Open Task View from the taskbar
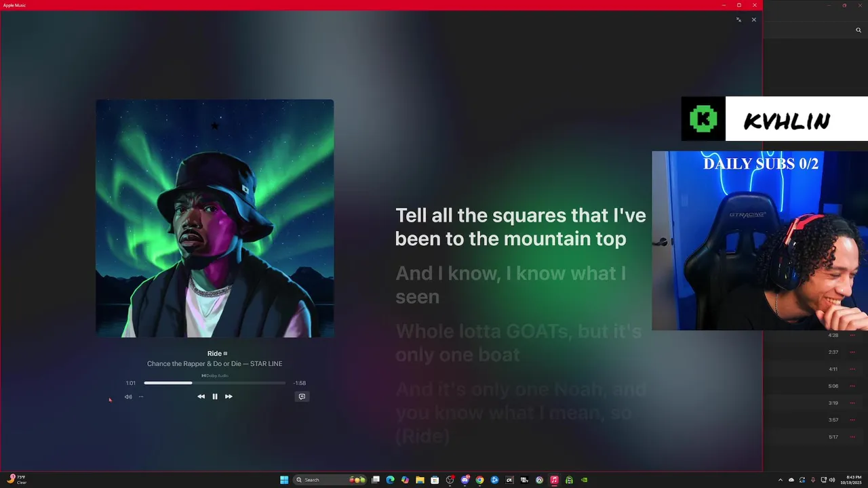This screenshot has width=868, height=488. 375,480
